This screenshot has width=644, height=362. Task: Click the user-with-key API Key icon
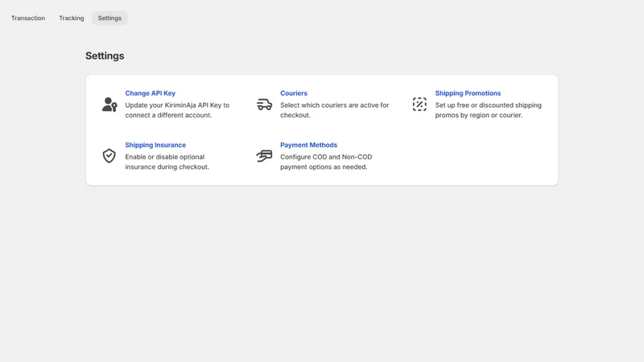tap(109, 105)
